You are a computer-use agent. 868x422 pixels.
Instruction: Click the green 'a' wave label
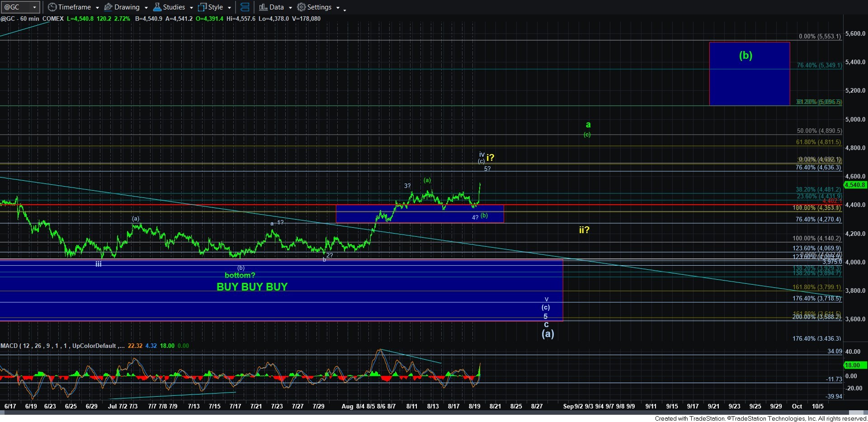pos(588,124)
